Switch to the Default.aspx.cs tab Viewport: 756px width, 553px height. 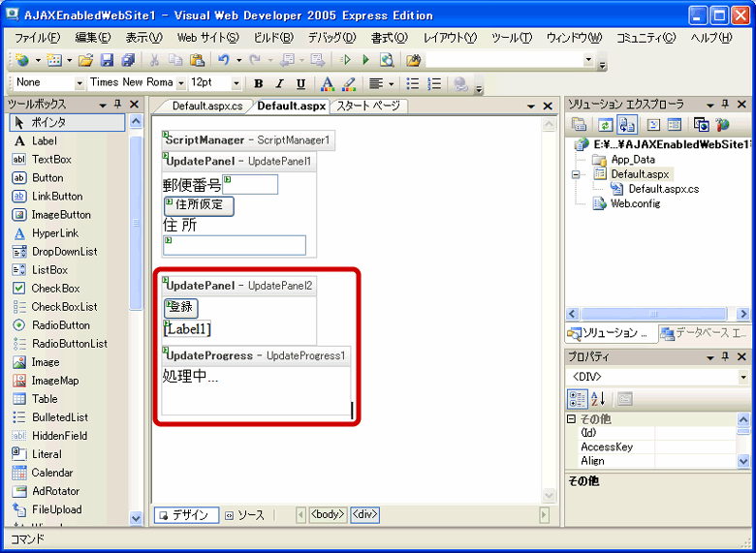[207, 106]
